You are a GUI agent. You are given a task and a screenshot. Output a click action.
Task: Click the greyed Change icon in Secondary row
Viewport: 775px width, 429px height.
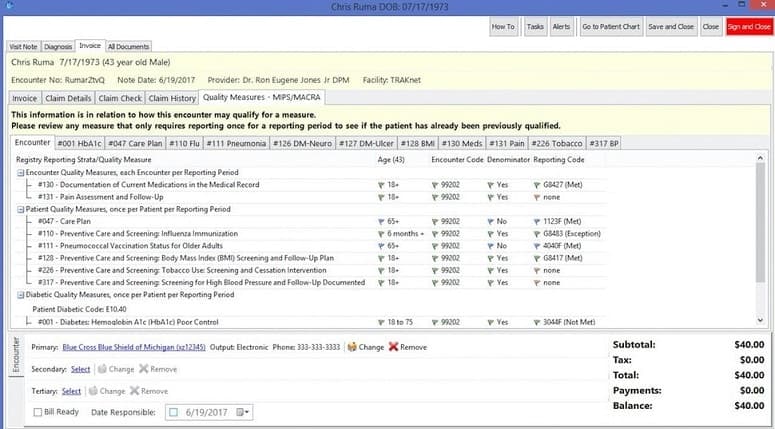[102, 369]
